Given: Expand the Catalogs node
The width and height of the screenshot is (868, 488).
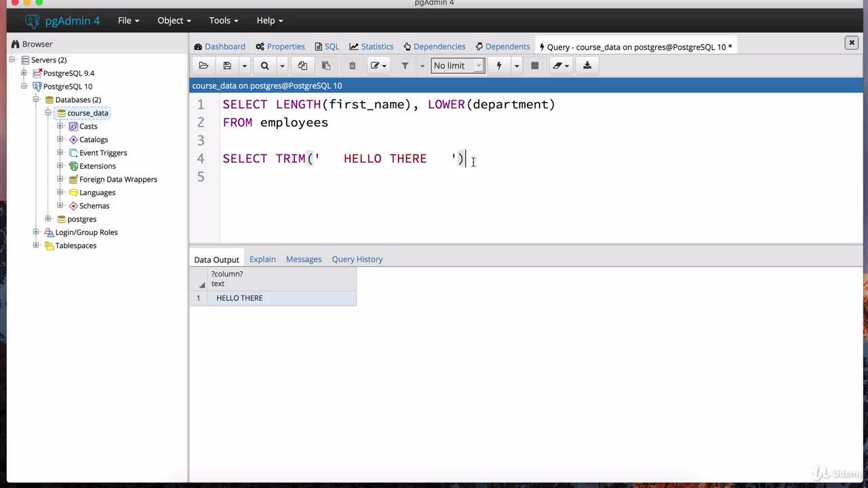Looking at the screenshot, I should (x=60, y=139).
